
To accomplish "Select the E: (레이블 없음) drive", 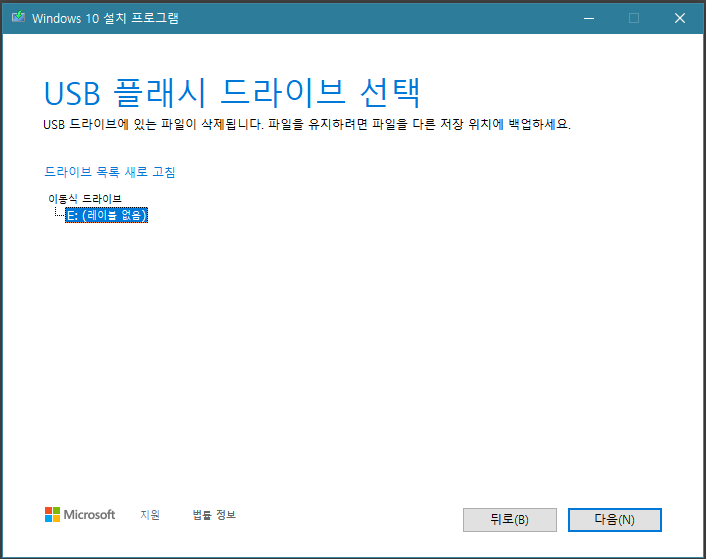I will pyautogui.click(x=107, y=215).
